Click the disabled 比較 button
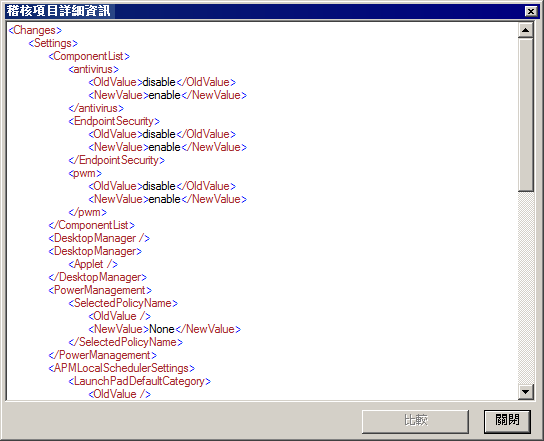544x441 pixels. 415,421
